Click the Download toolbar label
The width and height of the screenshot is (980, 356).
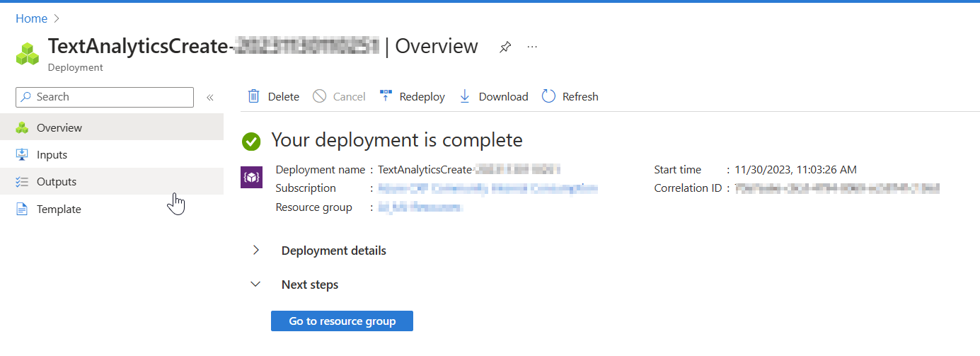point(504,97)
